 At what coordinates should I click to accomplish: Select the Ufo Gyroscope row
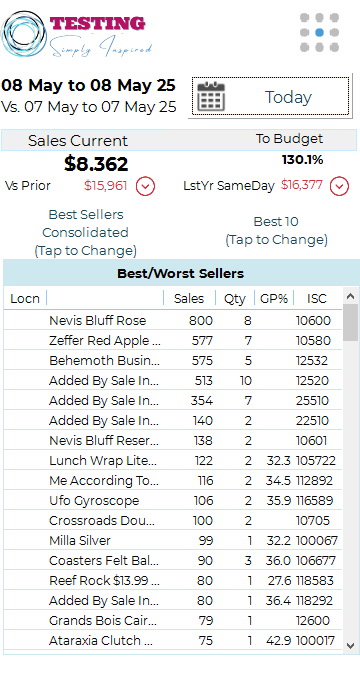click(173, 500)
